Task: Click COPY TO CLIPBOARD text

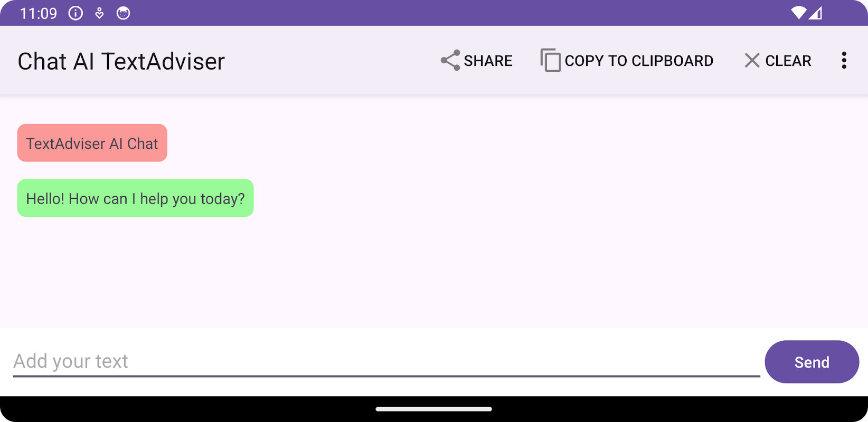Action: [639, 61]
